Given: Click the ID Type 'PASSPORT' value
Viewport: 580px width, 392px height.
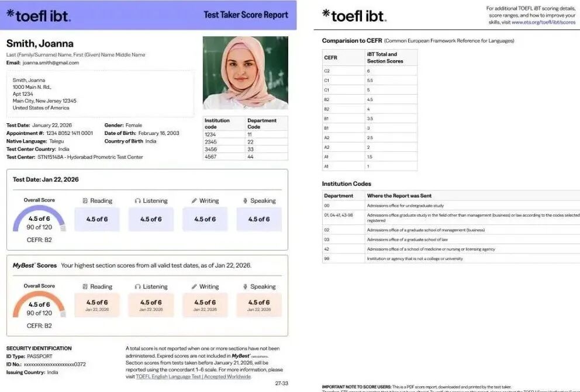Looking at the screenshot, I should [40, 356].
